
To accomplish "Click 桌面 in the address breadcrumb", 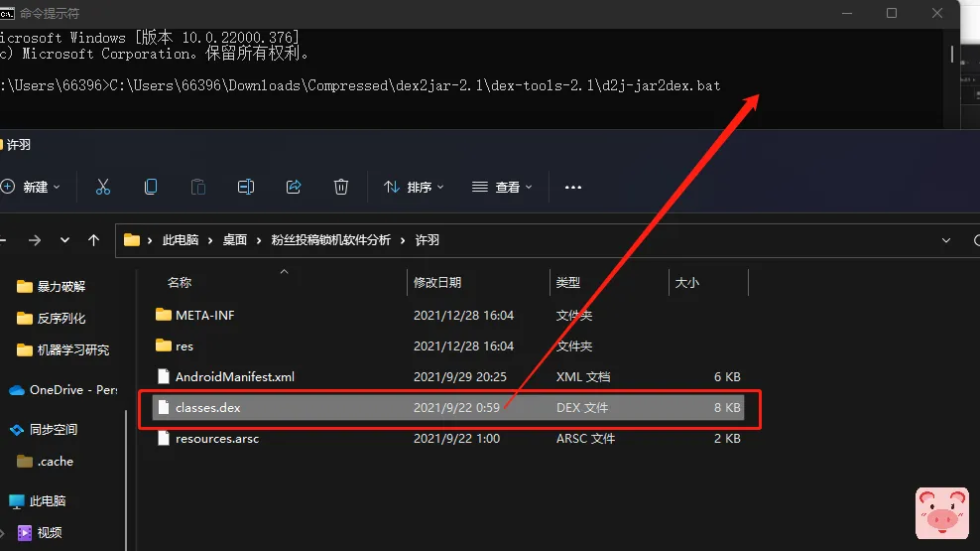I will 234,240.
